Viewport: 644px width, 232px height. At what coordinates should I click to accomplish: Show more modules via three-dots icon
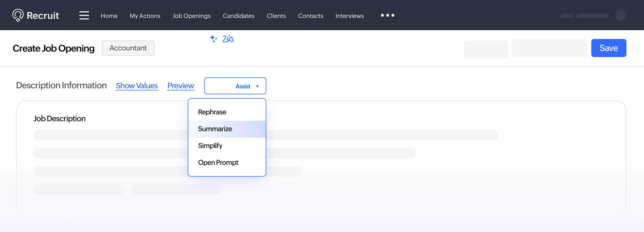click(x=387, y=15)
